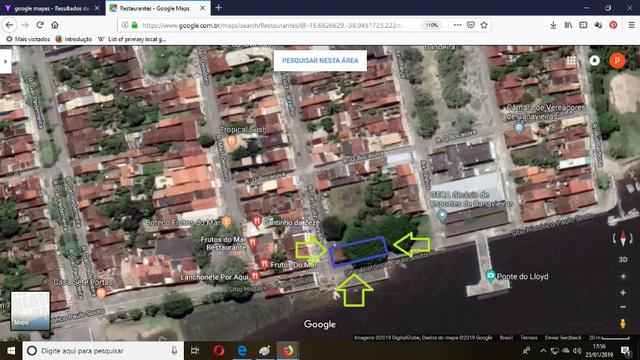
Task: Open the Firefox hamburger menu
Action: point(631,25)
